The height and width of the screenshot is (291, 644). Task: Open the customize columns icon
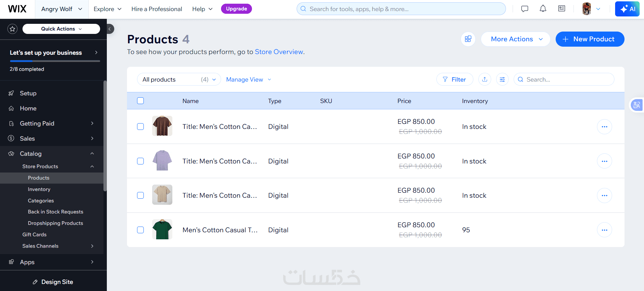[502, 80]
